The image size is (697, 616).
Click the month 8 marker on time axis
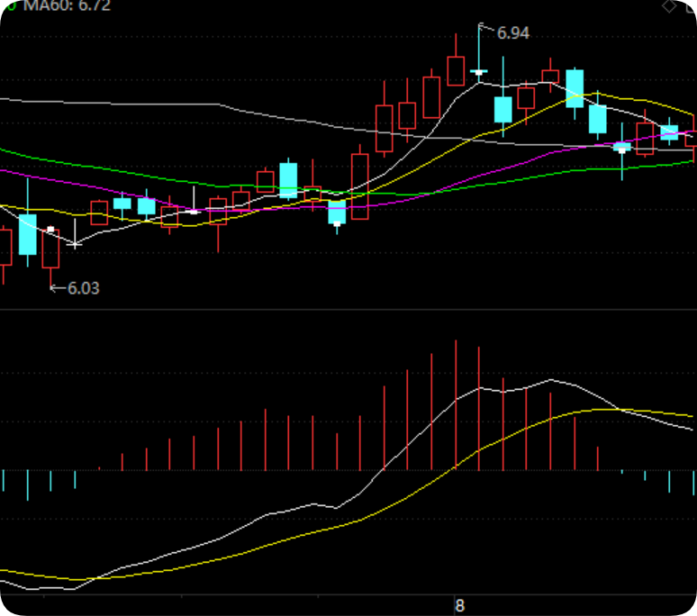pyautogui.click(x=459, y=605)
